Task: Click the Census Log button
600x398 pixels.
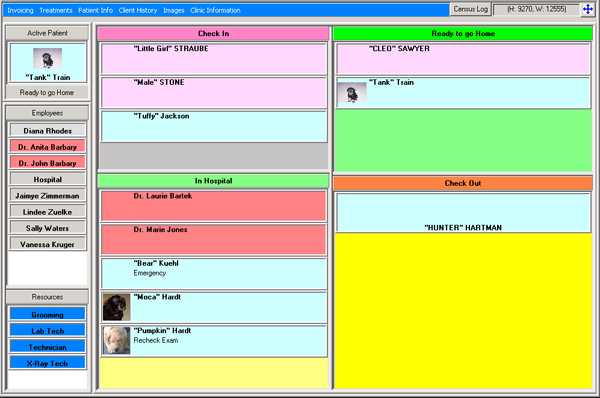Action: click(x=470, y=9)
